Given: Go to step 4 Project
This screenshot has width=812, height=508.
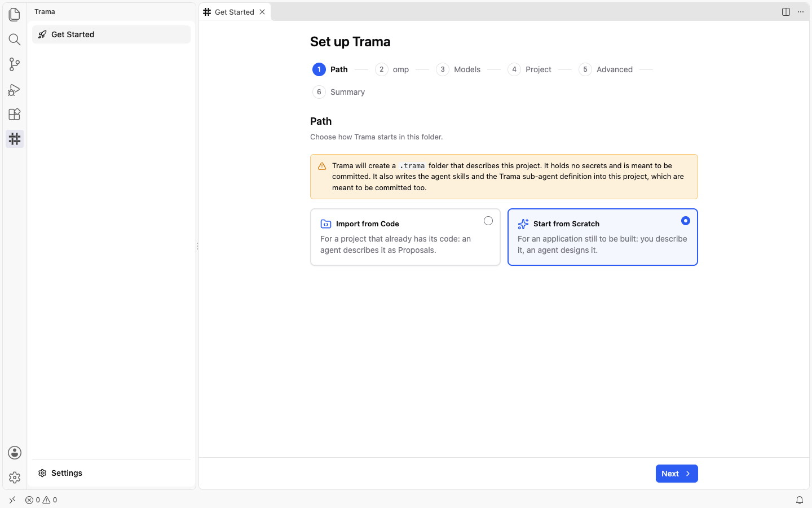Looking at the screenshot, I should pyautogui.click(x=529, y=69).
